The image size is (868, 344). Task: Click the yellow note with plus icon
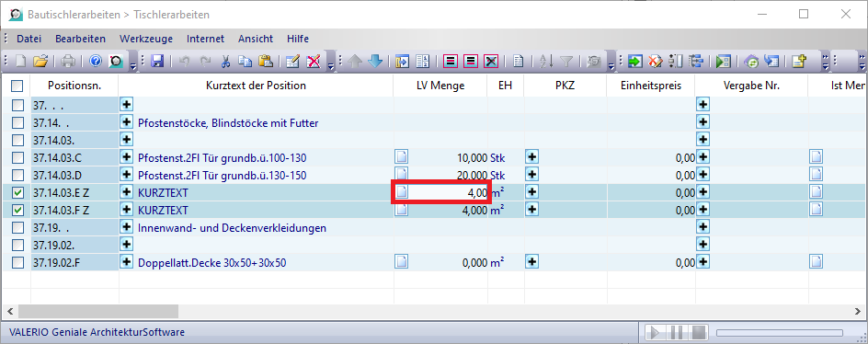(799, 62)
